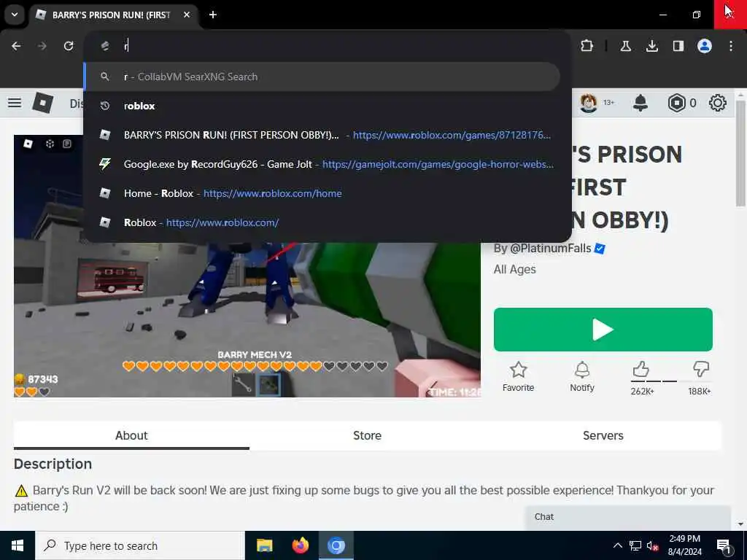Viewport: 747px width, 560px height.
Task: Choose the 'Home - Roblox' suggestion
Action: click(322, 193)
